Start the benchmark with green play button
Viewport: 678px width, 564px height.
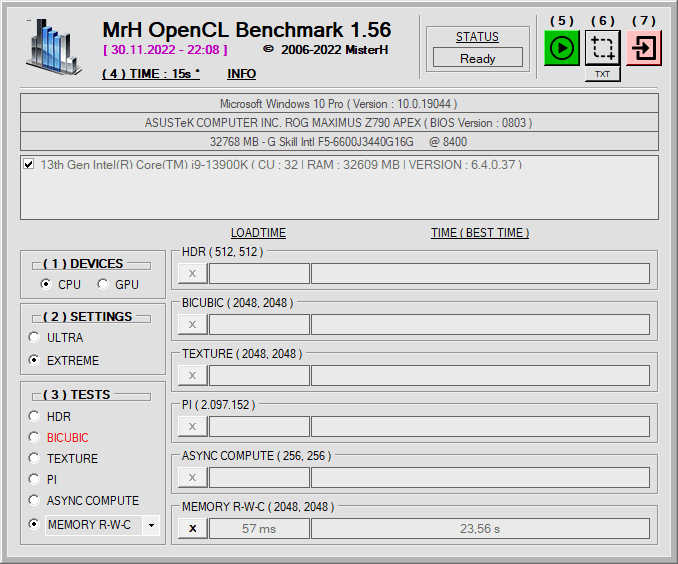[x=561, y=48]
